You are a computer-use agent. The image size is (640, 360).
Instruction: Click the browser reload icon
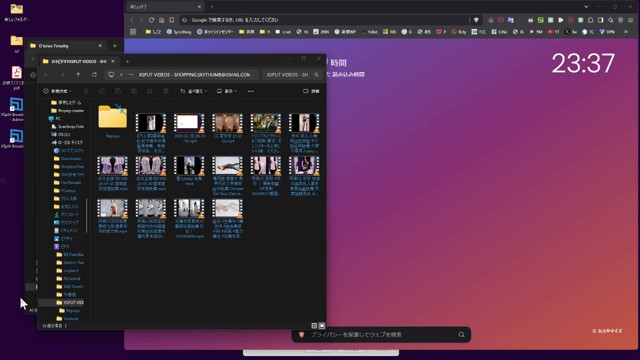pos(151,20)
